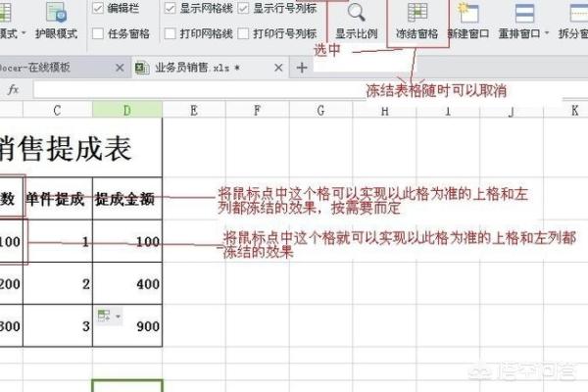Select the 提成金额 header cell
Screen dimensions: 588x392
(127, 198)
